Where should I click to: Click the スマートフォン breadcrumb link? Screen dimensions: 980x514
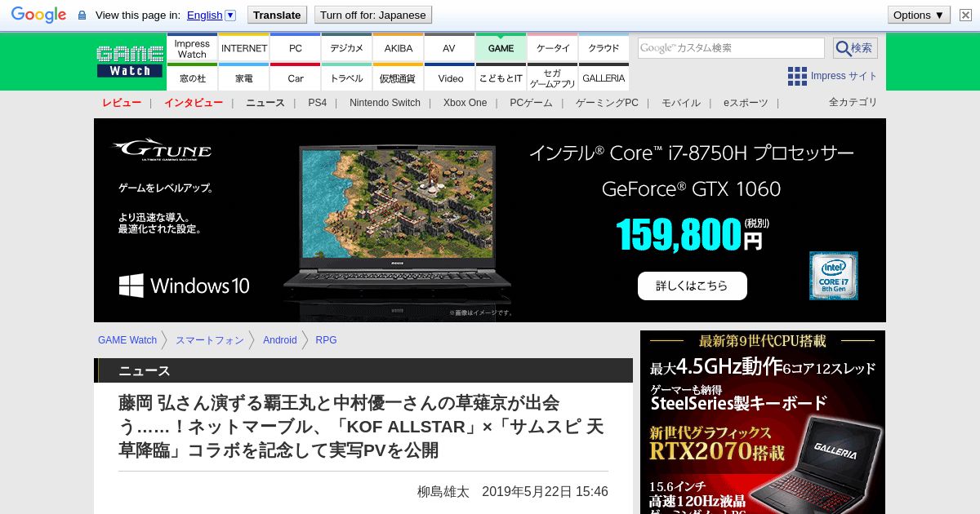[210, 340]
